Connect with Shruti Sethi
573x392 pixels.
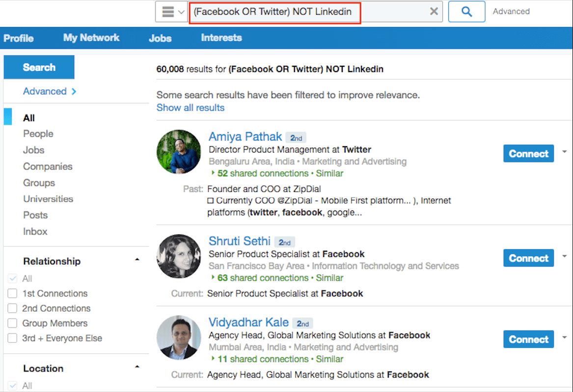(528, 258)
